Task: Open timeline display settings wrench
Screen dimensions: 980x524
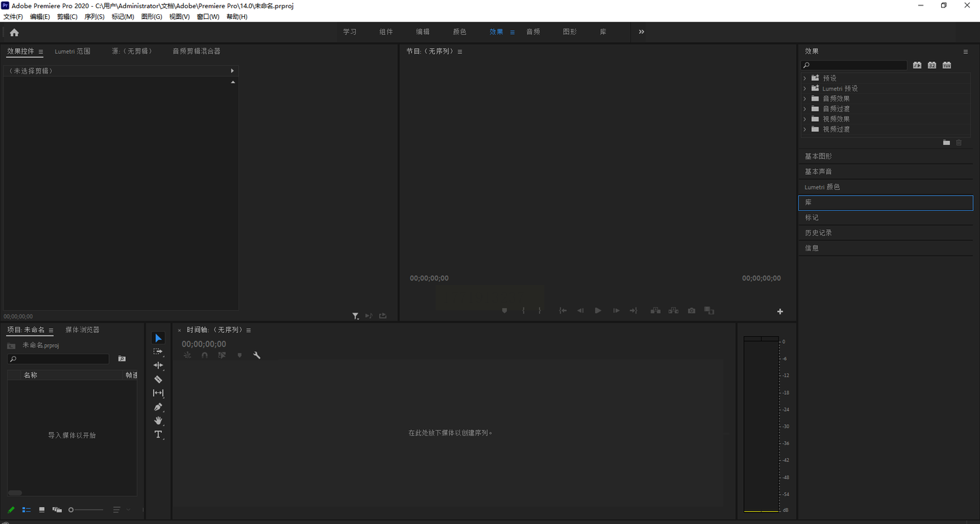Action: tap(257, 355)
